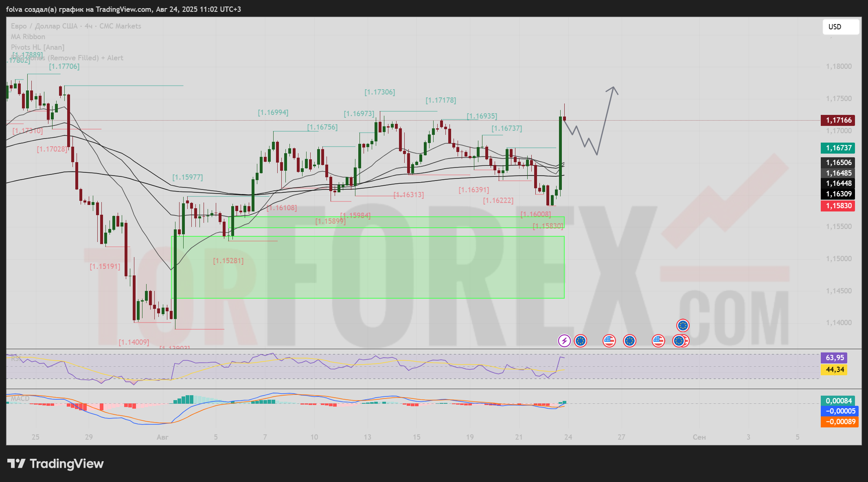Open the second US flag economic event

point(658,341)
